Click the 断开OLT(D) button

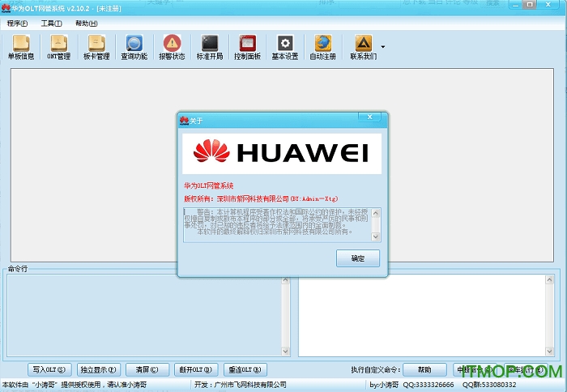[196, 369]
